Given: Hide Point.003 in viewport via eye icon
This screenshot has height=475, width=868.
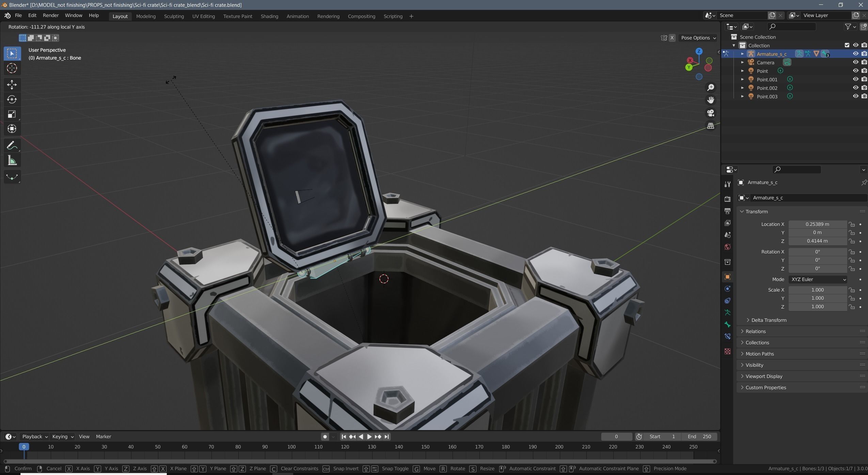Looking at the screenshot, I should click(855, 96).
